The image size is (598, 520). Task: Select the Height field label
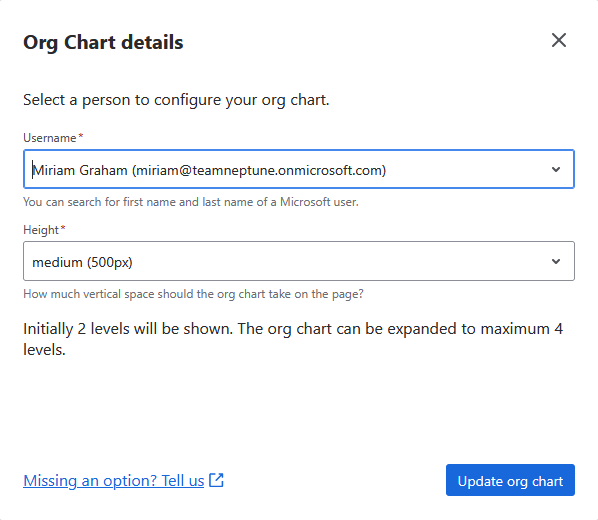pos(41,230)
